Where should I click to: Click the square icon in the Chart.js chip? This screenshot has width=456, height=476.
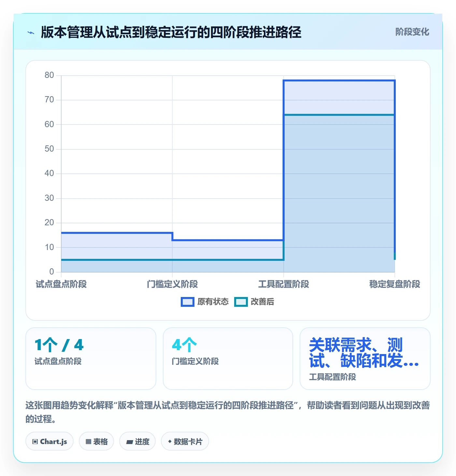pyautogui.click(x=35, y=442)
